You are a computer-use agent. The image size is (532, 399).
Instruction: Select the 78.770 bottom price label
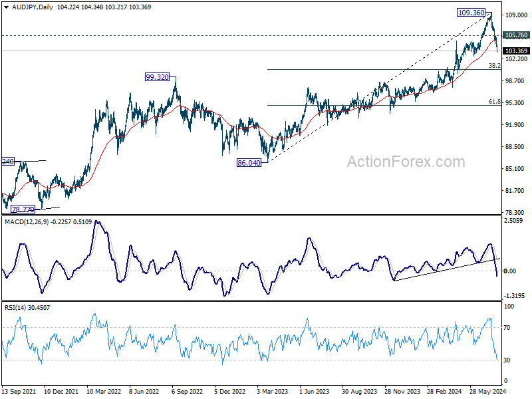(23, 209)
